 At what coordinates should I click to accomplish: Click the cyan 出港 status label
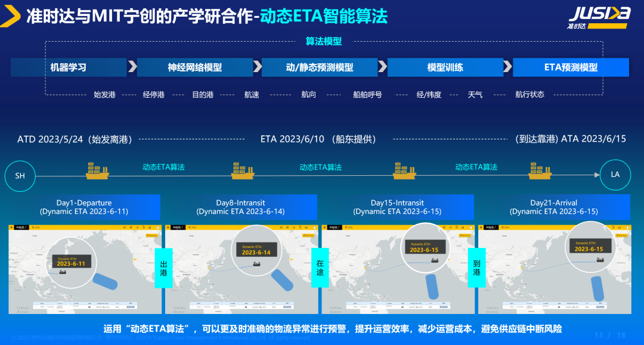[x=163, y=268]
